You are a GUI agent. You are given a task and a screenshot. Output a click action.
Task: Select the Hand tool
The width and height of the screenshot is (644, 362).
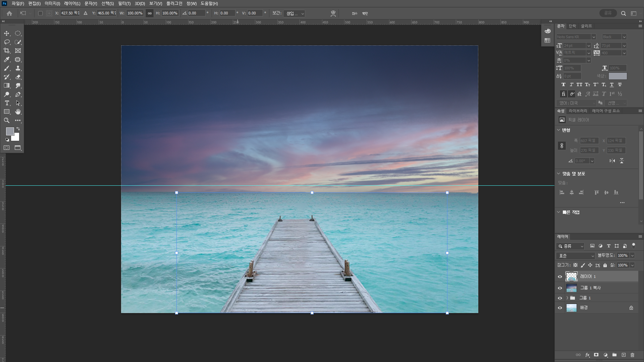point(18,112)
